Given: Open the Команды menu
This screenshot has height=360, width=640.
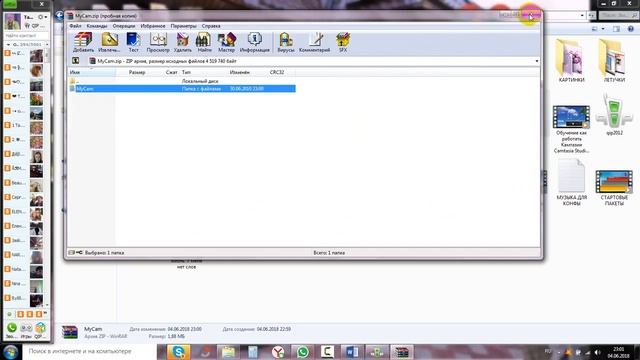Looking at the screenshot, I should click(97, 26).
